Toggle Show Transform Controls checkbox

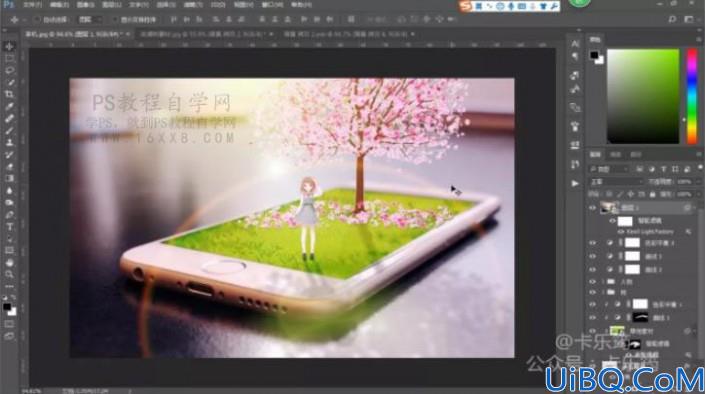coord(116,19)
